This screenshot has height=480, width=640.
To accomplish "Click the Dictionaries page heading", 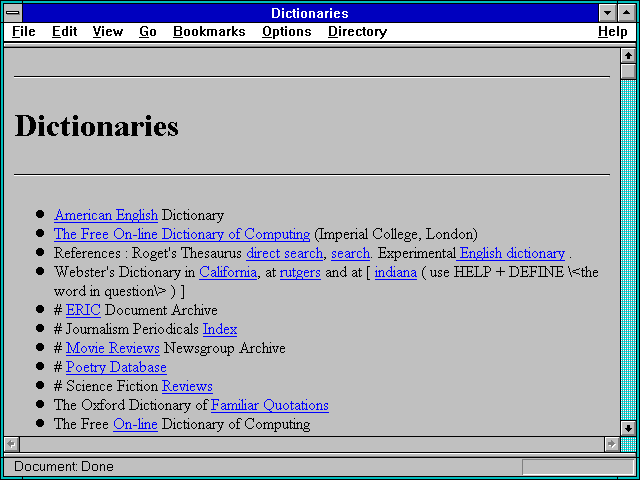I will 97,126.
